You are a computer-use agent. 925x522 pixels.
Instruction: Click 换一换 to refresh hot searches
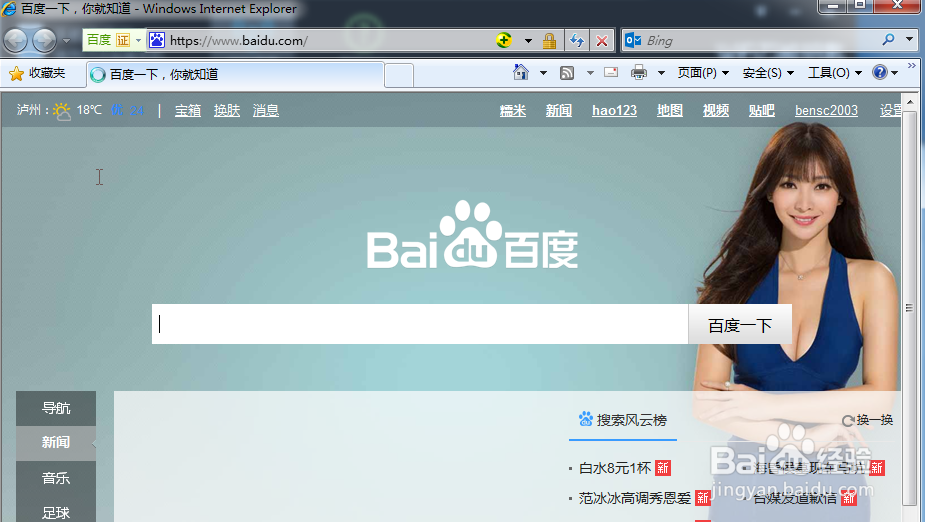[x=867, y=420]
